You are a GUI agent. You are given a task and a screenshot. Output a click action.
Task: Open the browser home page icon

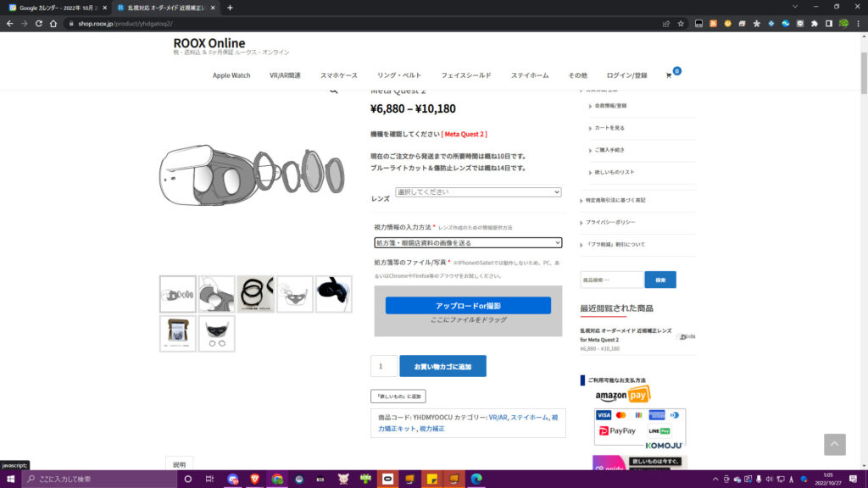(53, 24)
